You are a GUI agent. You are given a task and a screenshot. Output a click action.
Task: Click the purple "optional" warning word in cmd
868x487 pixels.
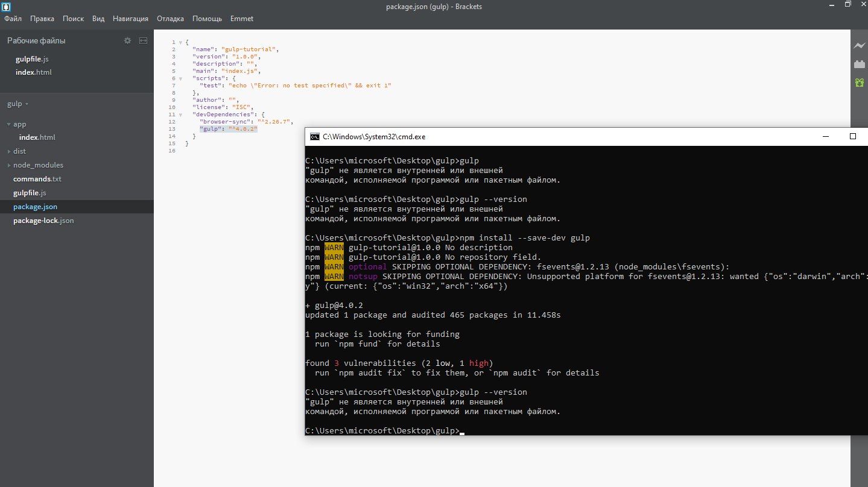pyautogui.click(x=368, y=267)
